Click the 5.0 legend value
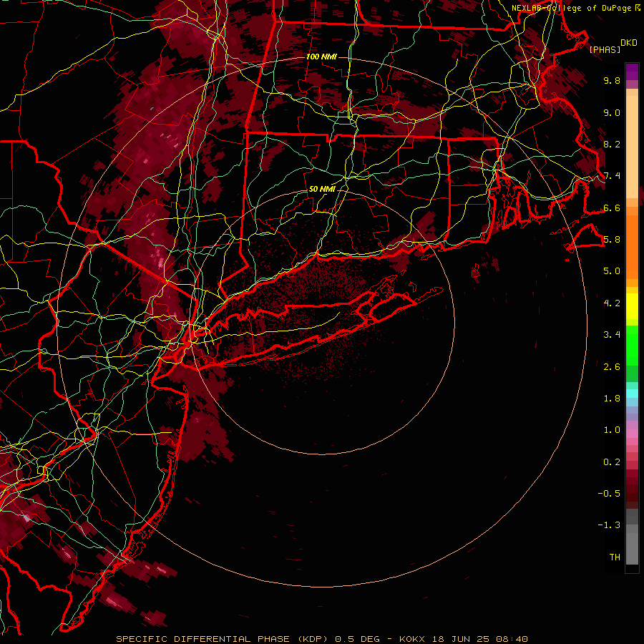Image resolution: width=644 pixels, height=644 pixels. coord(612,271)
